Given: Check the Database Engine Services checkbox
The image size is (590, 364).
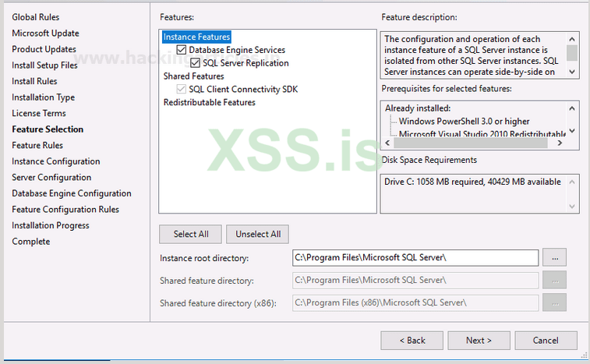Looking at the screenshot, I should pos(182,50).
